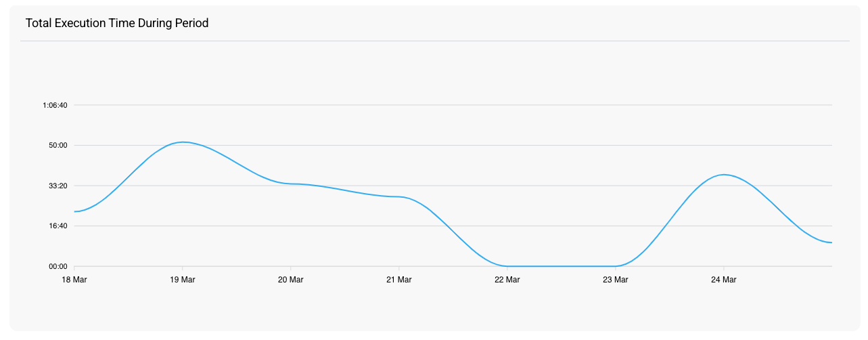The width and height of the screenshot is (868, 340).
Task: Click the 22 Mar x-axis label
Action: tap(507, 280)
